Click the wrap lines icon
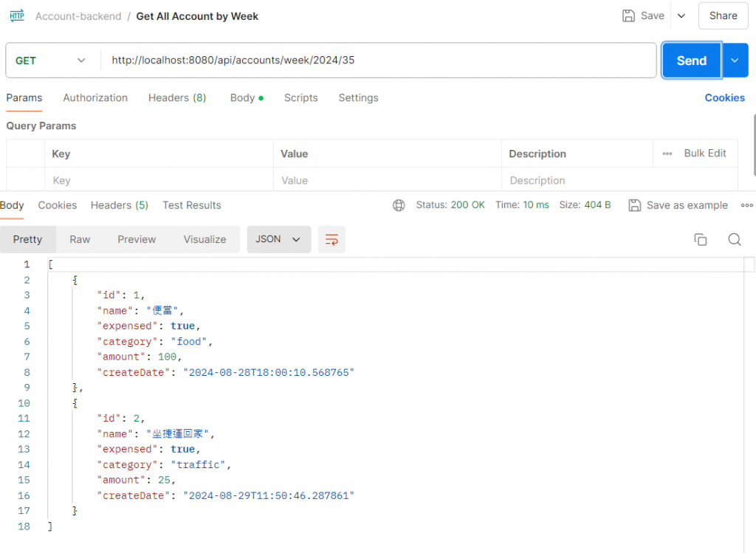Screen dimensions: 756x553 click(x=331, y=240)
